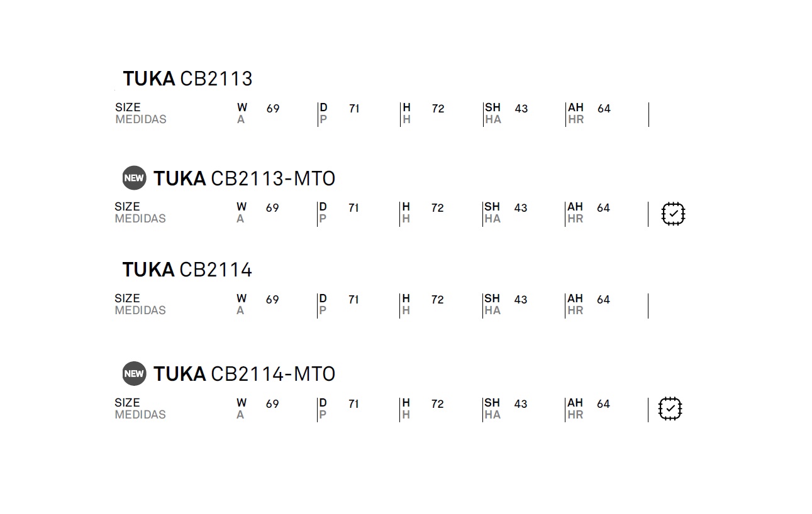Click the SH HA label in the CB2114 row
Image resolution: width=812 pixels, height=514 pixels.
coord(492,304)
